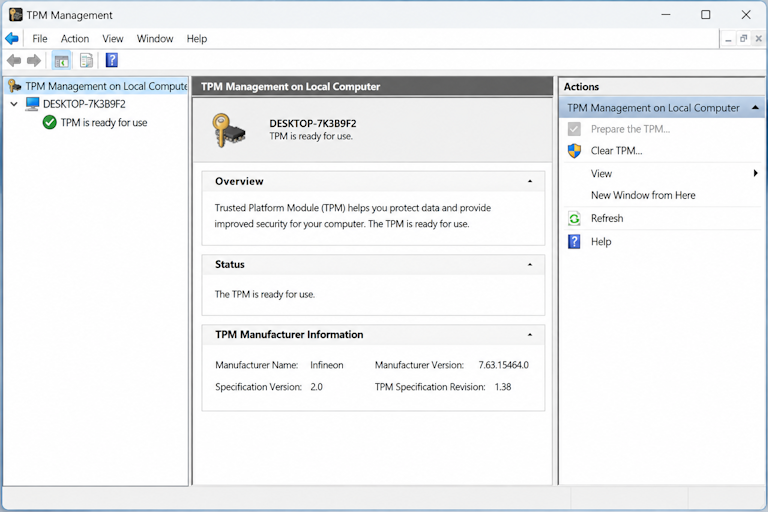Click Refresh action label in Actions pane

pyautogui.click(x=607, y=219)
